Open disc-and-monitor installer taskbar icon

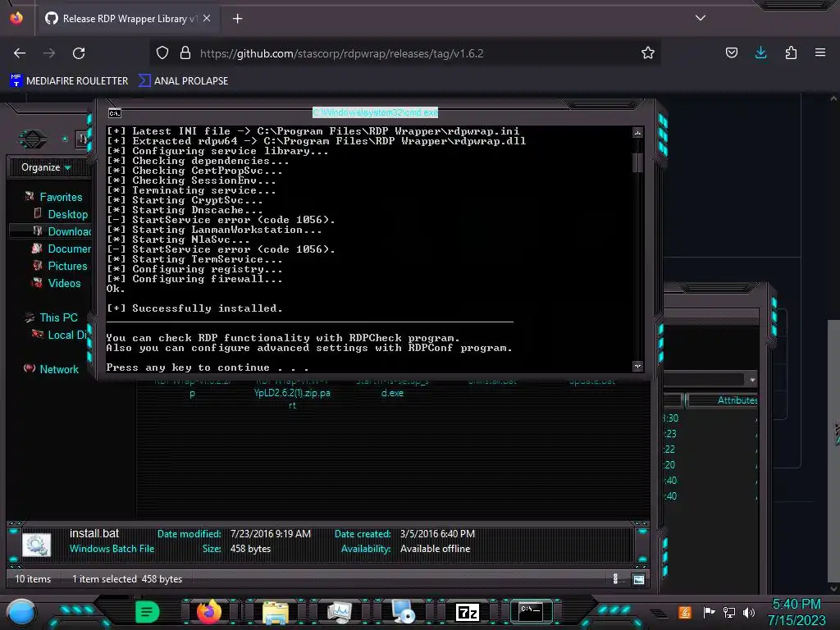403,612
